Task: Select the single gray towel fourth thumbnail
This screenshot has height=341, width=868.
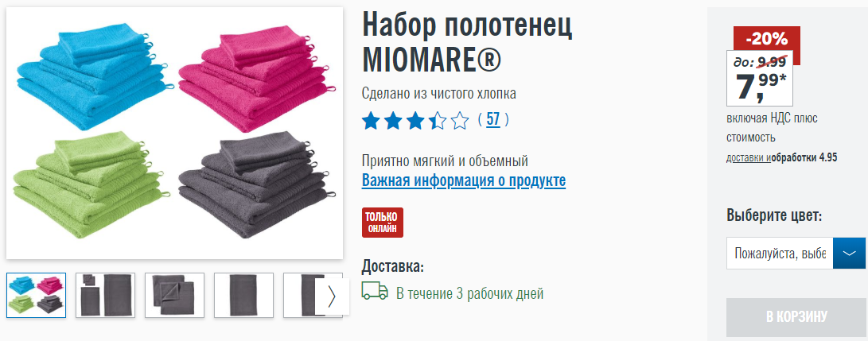Action: (x=243, y=295)
